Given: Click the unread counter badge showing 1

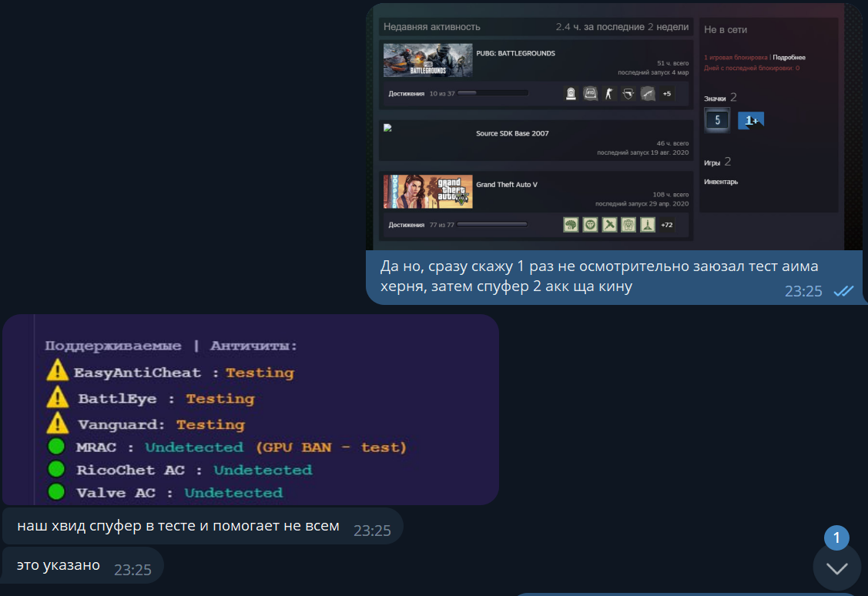Looking at the screenshot, I should coord(836,537).
